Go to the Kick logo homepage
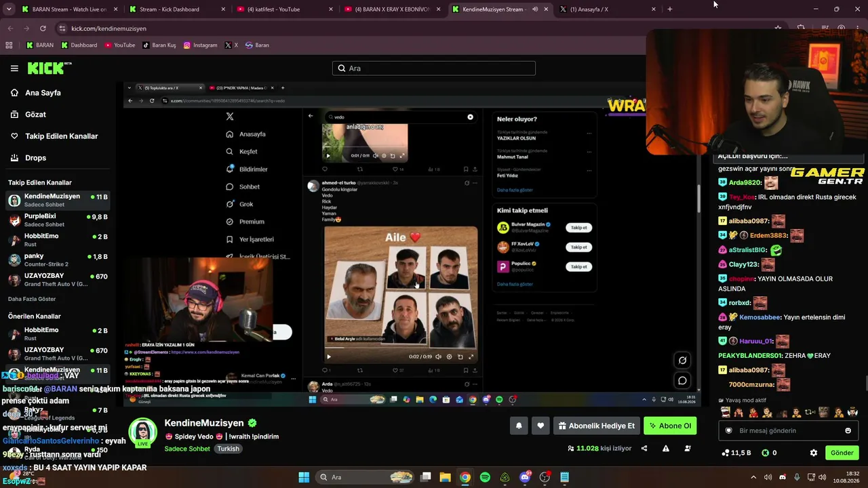Image resolution: width=868 pixels, height=488 pixels. tap(49, 68)
